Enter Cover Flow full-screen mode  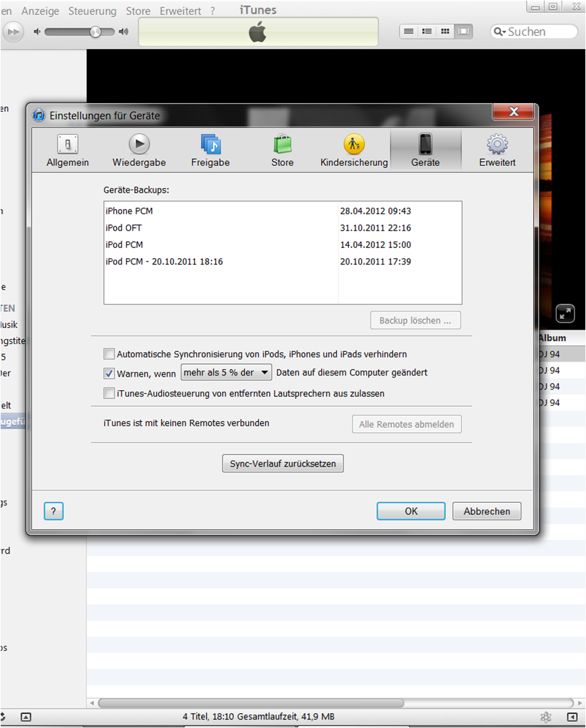pyautogui.click(x=565, y=314)
